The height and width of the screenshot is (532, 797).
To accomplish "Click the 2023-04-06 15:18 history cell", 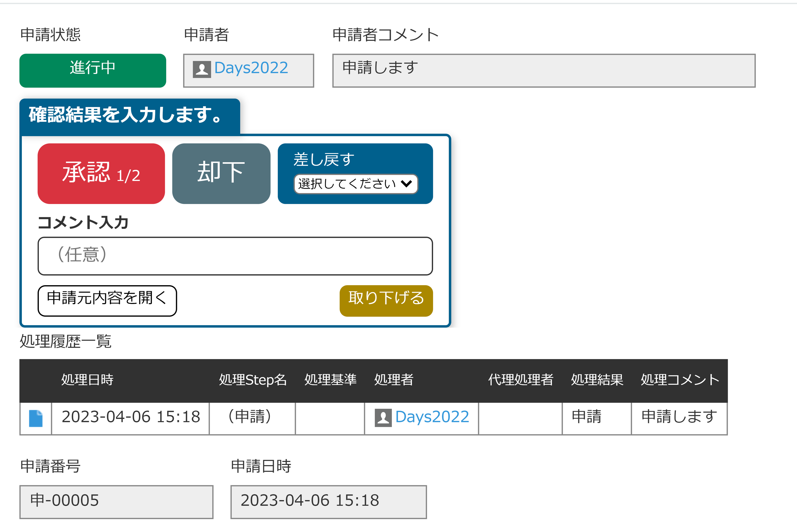I will click(x=131, y=417).
